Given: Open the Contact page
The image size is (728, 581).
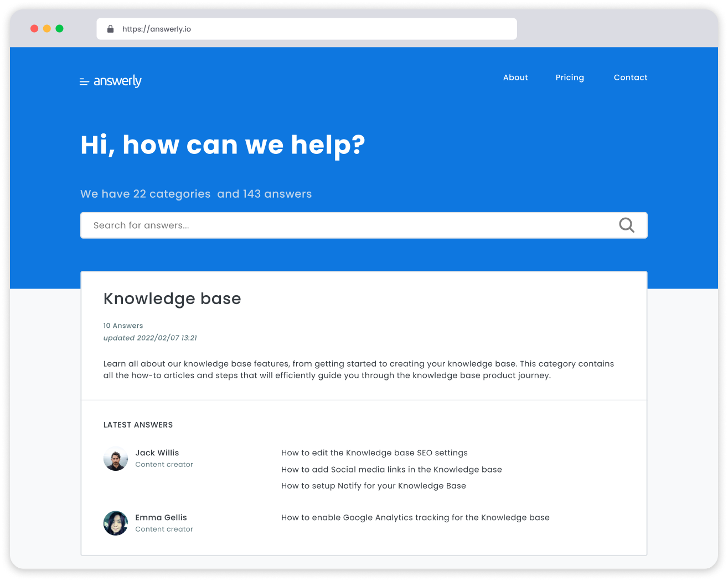Looking at the screenshot, I should click(631, 78).
